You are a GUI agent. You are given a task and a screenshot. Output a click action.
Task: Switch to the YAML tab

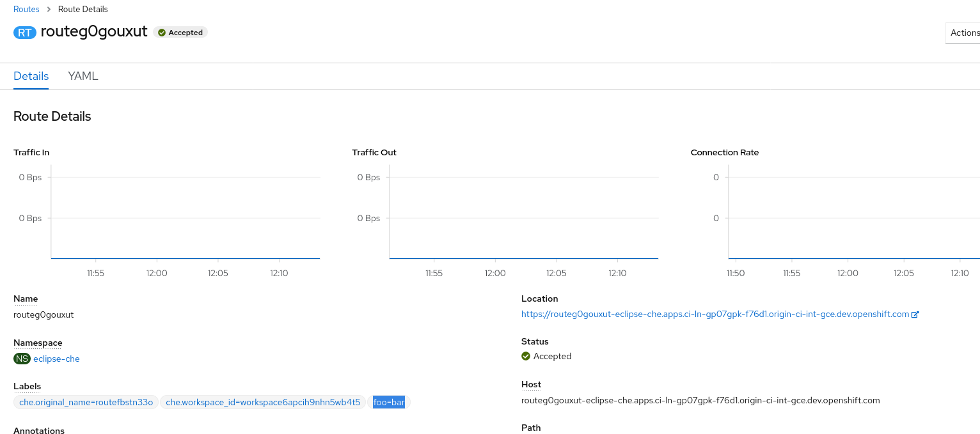point(83,76)
